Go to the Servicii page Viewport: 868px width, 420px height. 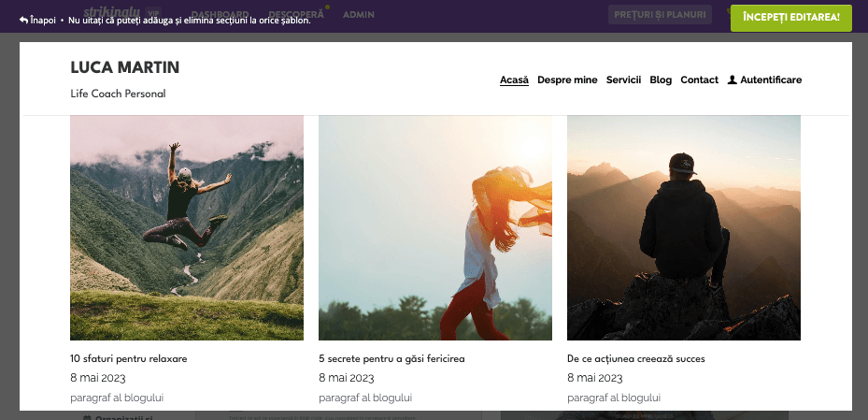[x=623, y=80]
